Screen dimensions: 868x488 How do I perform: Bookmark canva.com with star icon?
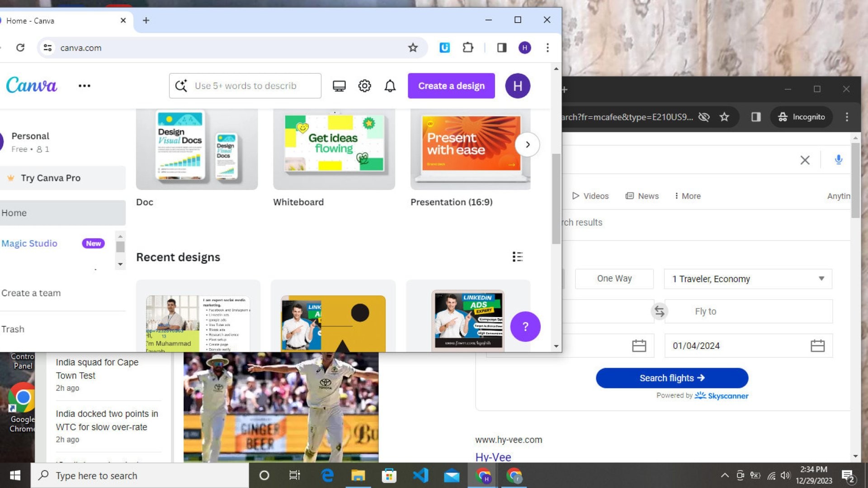[413, 47]
